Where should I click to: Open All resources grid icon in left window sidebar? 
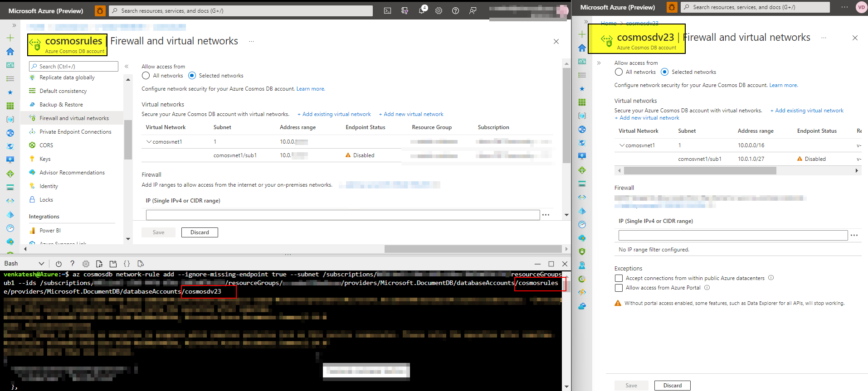[10, 106]
